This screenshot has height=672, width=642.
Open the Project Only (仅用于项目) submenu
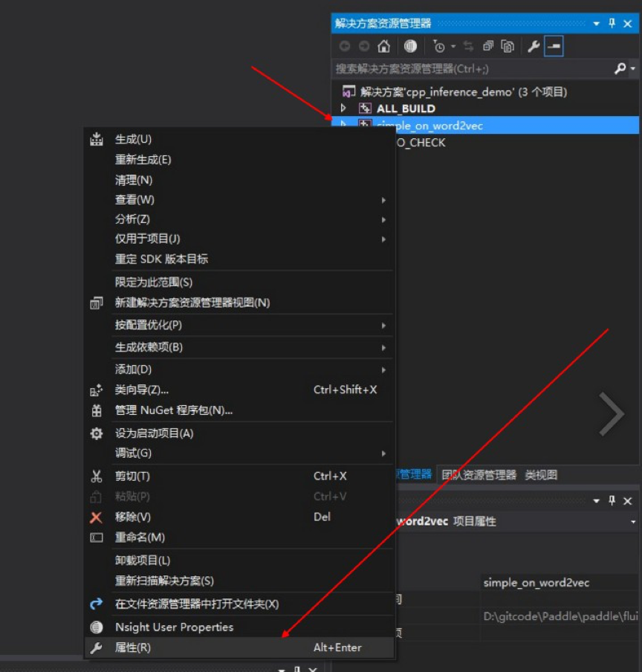[239, 239]
